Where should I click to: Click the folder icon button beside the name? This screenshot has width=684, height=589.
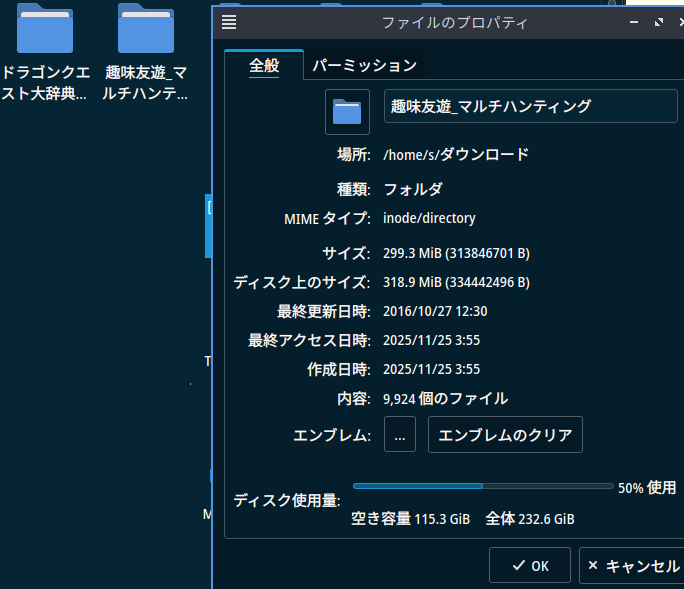tap(347, 111)
